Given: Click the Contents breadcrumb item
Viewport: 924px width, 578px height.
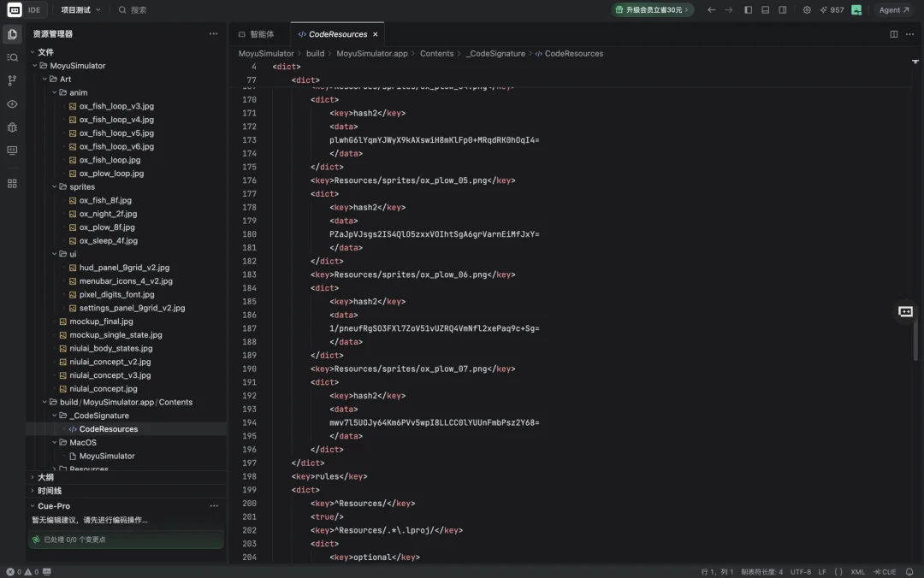Looking at the screenshot, I should pos(436,54).
